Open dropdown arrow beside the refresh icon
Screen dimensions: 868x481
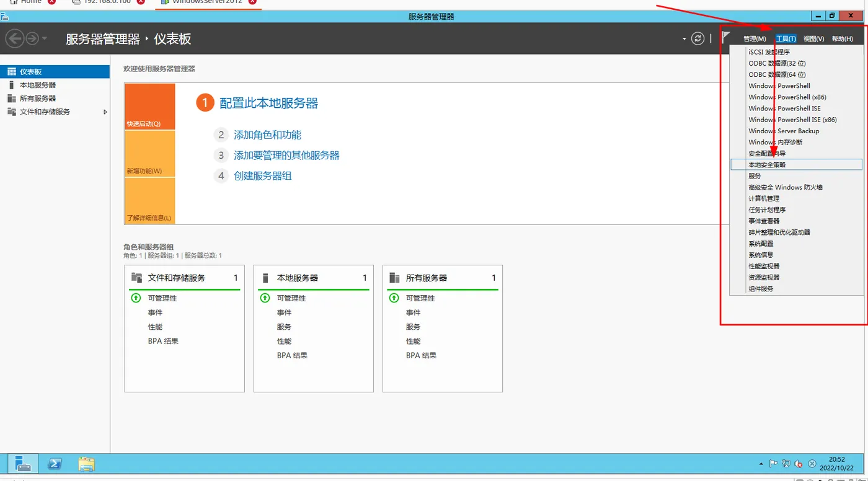[684, 39]
